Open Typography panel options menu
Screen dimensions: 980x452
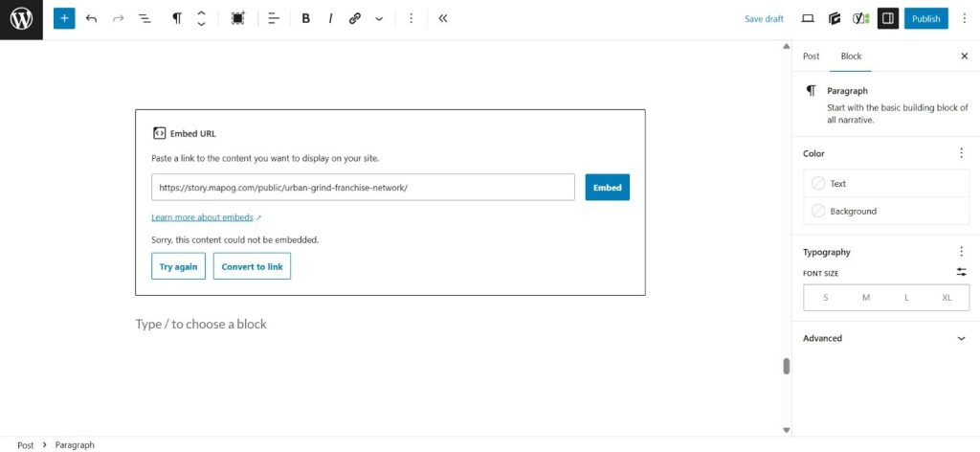(961, 252)
